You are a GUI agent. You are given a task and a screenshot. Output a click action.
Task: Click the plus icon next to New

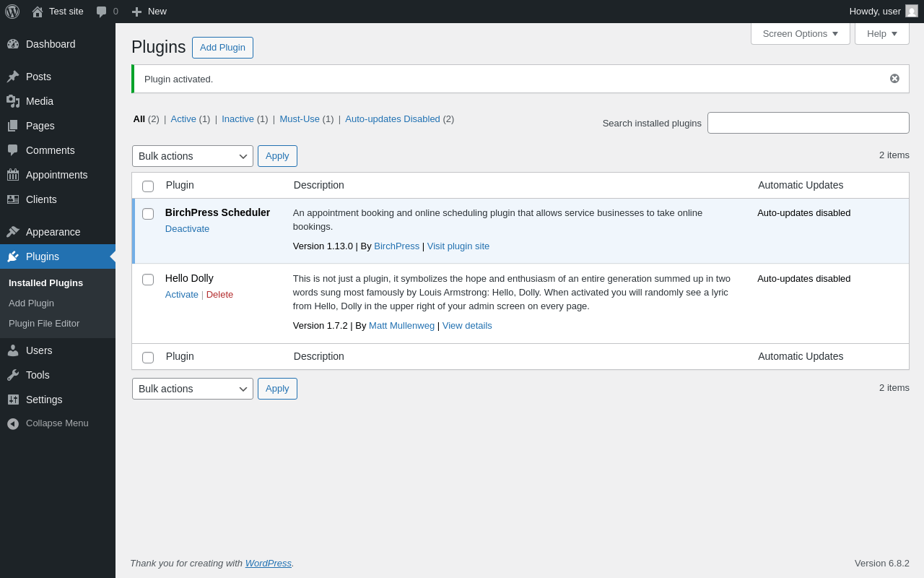(136, 12)
